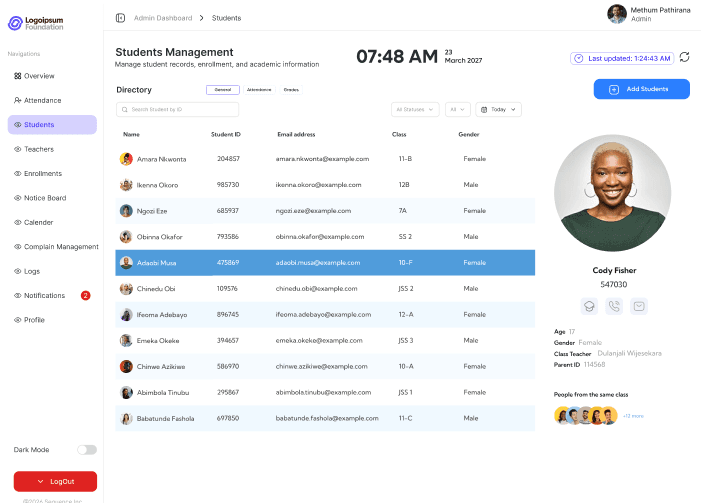The width and height of the screenshot is (701, 503).
Task: Switch to the Attendance directory tab
Action: [259, 90]
